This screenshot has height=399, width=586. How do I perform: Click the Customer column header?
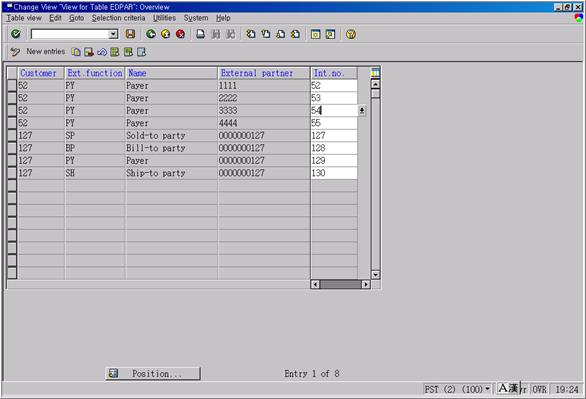pyautogui.click(x=41, y=73)
